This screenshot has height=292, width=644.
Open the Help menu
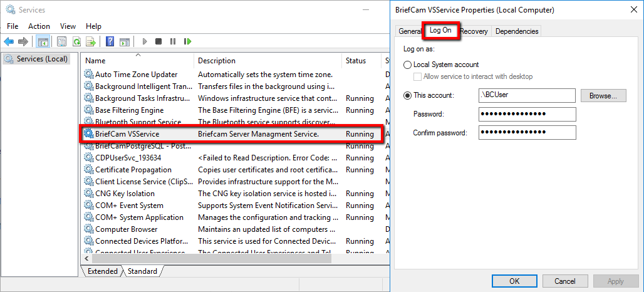93,26
